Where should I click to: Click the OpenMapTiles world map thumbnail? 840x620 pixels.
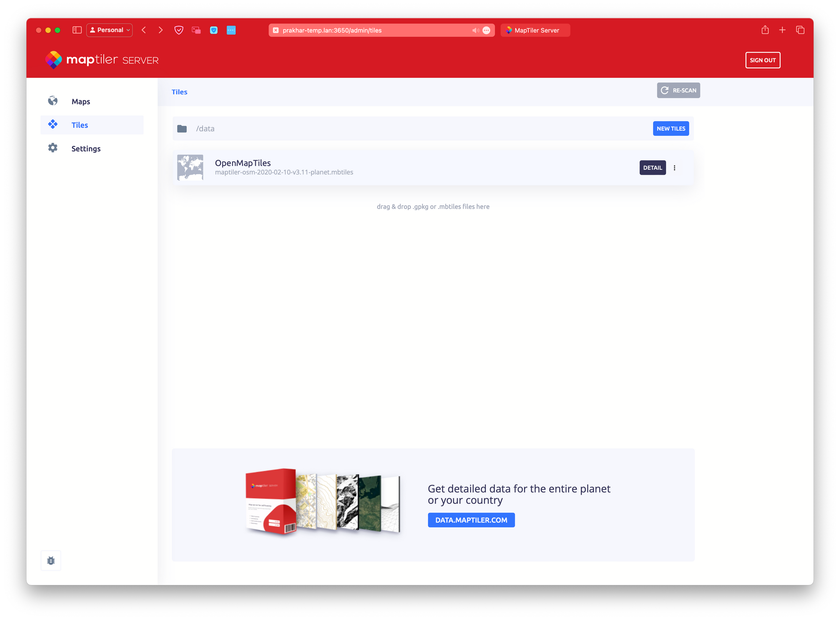(190, 167)
